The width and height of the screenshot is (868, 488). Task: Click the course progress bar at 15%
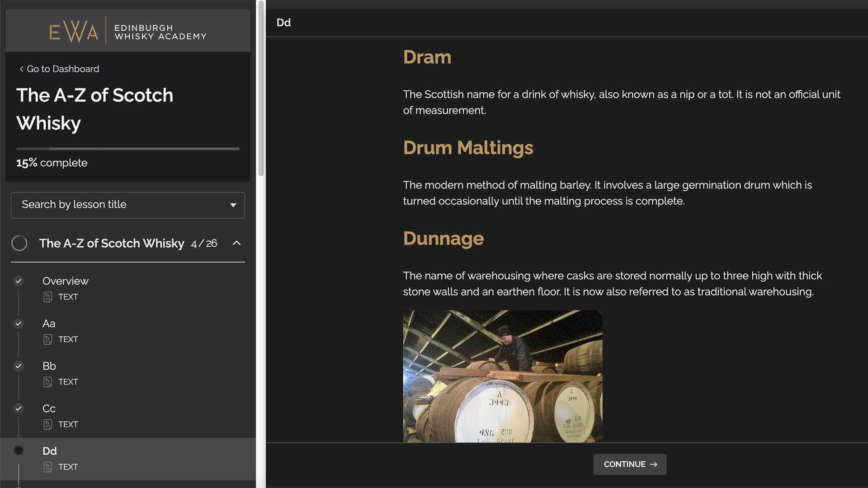[128, 148]
